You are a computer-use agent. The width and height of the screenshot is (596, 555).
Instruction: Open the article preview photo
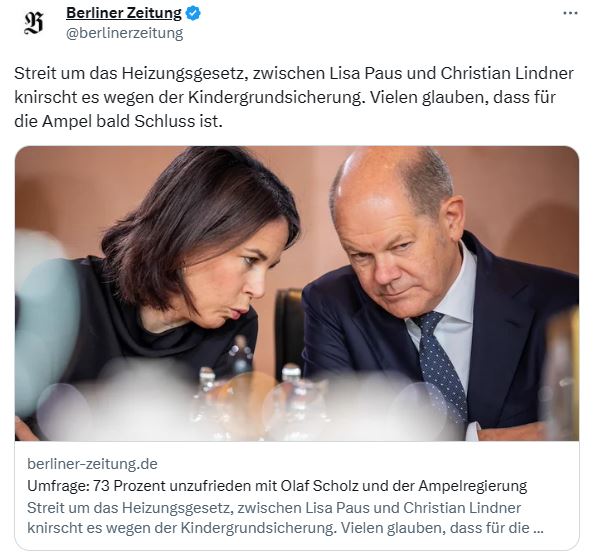(297, 293)
